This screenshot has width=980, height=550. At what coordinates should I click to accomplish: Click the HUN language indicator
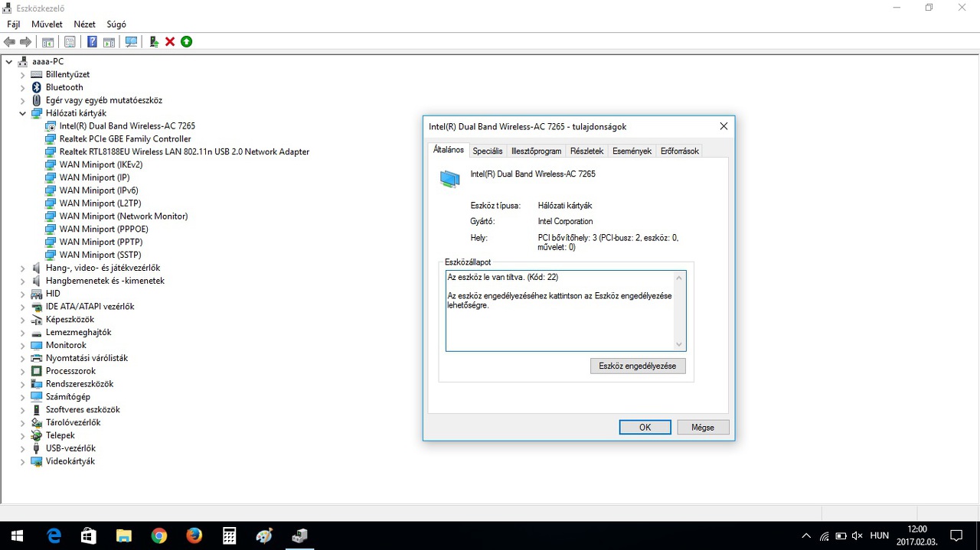tap(879, 535)
